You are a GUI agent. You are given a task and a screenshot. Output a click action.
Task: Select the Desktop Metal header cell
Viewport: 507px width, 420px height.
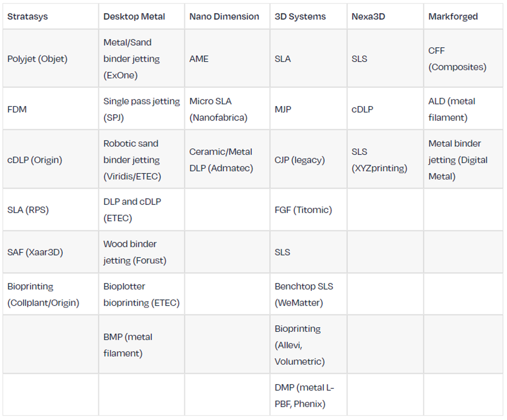pos(141,16)
